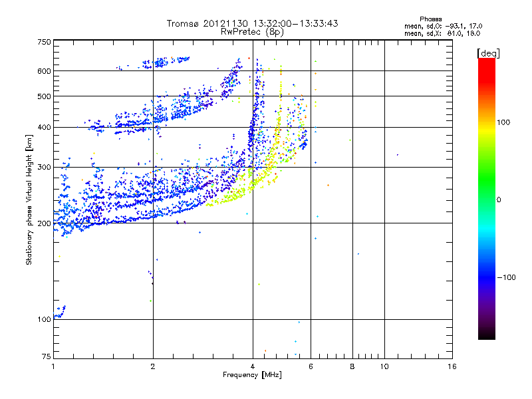This screenshot has width=532, height=399.
Task: Click the x-axis tick label '1'
Action: pyautogui.click(x=53, y=366)
